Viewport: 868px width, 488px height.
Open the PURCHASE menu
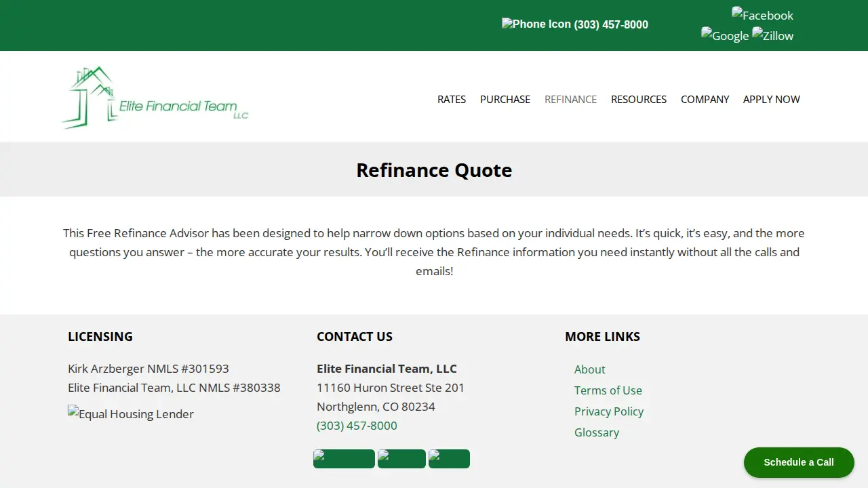(505, 99)
